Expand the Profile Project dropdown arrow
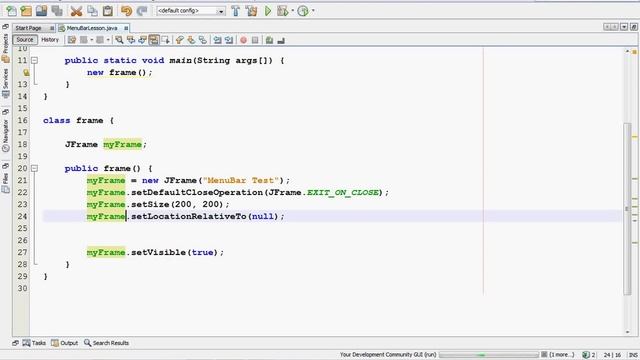Screen dimensions: 640x360 (x=313, y=11)
